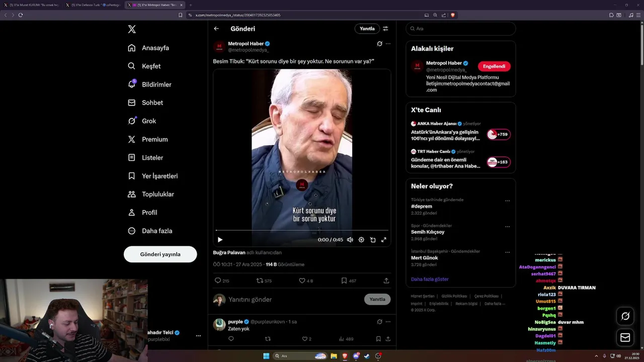Open Keşfet in sidebar
Image resolution: width=644 pixels, height=362 pixels.
tap(144, 66)
